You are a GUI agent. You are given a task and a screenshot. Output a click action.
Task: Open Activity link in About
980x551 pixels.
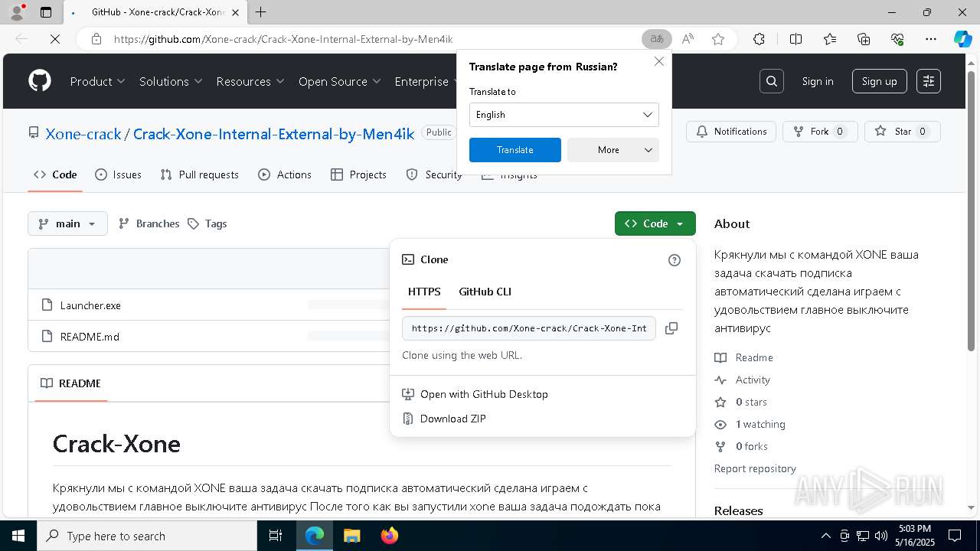click(753, 380)
